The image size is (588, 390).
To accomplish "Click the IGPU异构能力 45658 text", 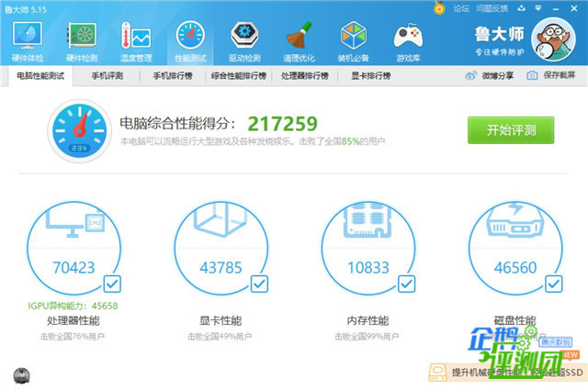I will (73, 306).
